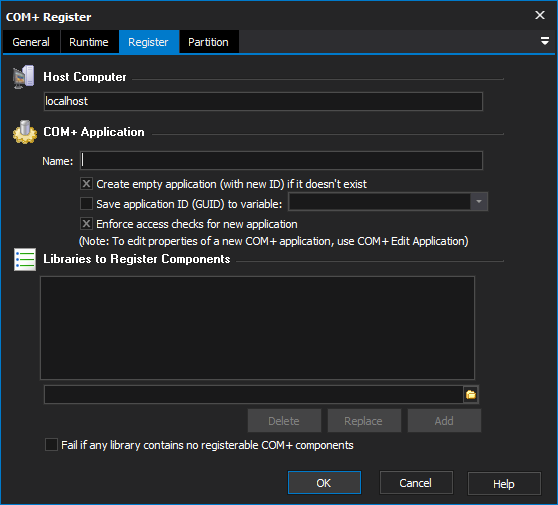
Task: Open the browse folder icon for library path
Action: coord(471,394)
